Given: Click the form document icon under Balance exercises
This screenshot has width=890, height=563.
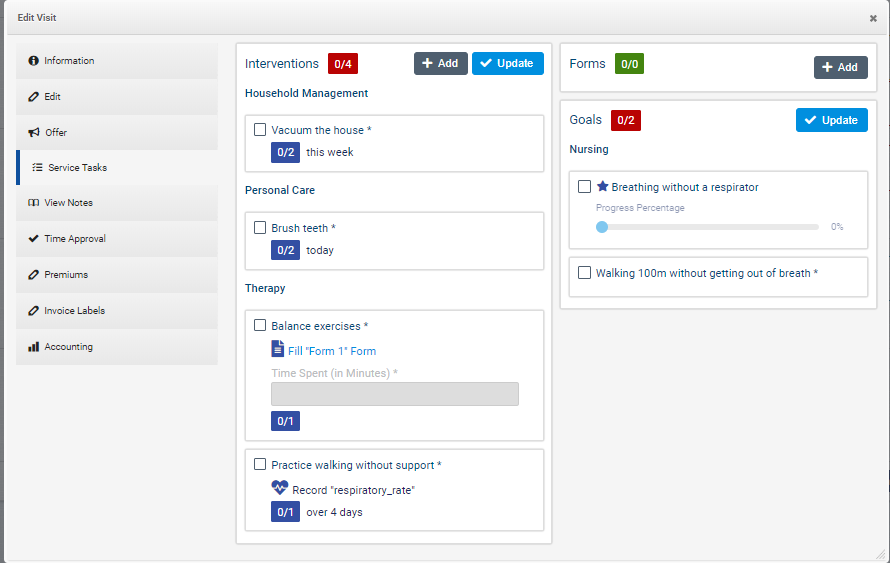Looking at the screenshot, I should pos(278,349).
